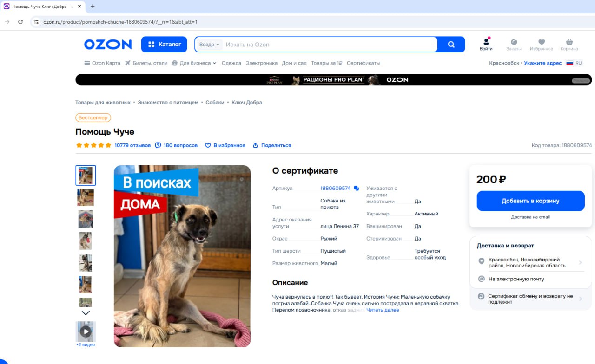Click Добавить в корзину button

coord(530,201)
